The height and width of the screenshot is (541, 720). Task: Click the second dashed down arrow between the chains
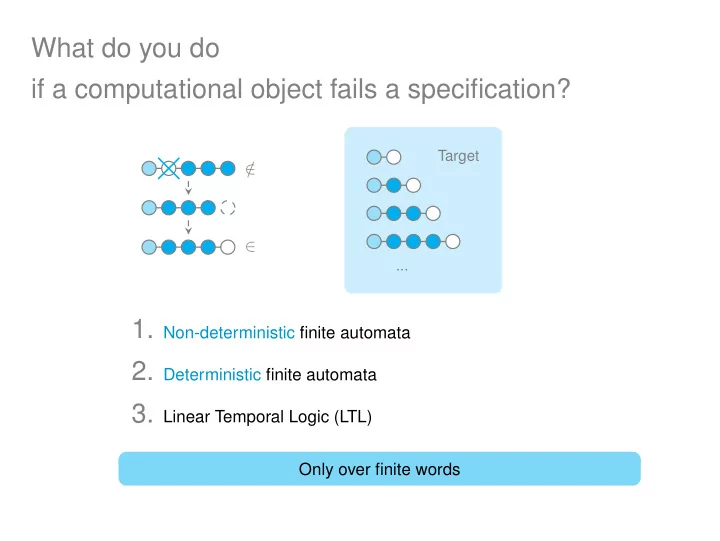[x=188, y=227]
